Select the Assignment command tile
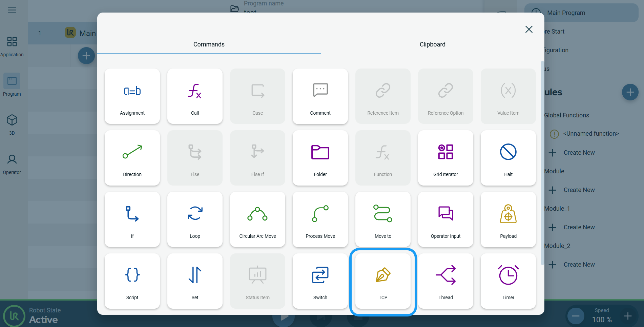The width and height of the screenshot is (644, 327). click(132, 96)
